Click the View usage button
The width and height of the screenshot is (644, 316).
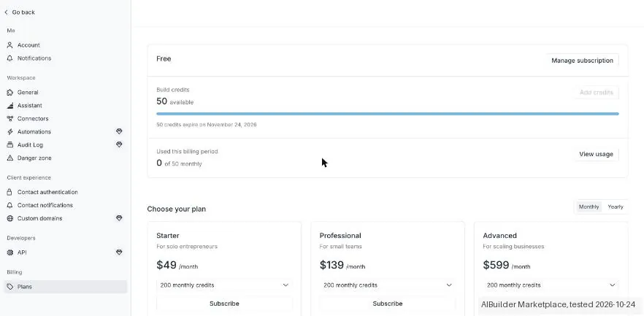coord(596,154)
